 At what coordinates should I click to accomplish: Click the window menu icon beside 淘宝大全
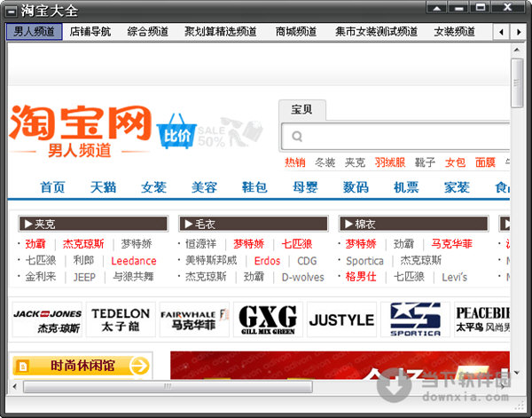11,12
